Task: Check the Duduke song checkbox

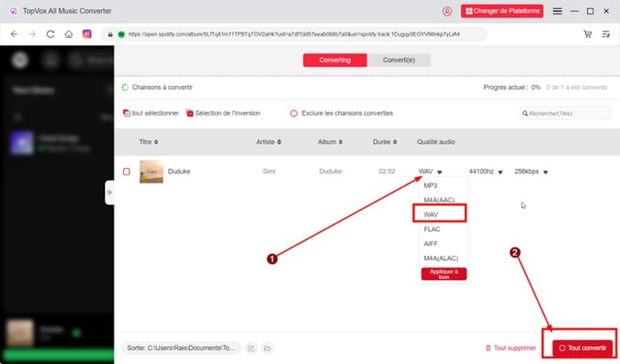Action: pos(126,171)
